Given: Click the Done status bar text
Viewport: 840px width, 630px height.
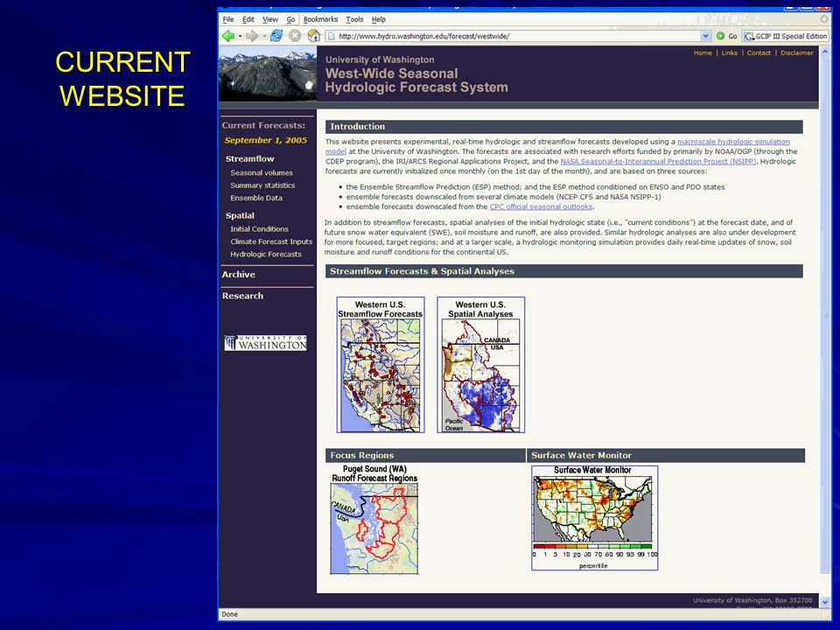Looking at the screenshot, I should click(x=229, y=614).
